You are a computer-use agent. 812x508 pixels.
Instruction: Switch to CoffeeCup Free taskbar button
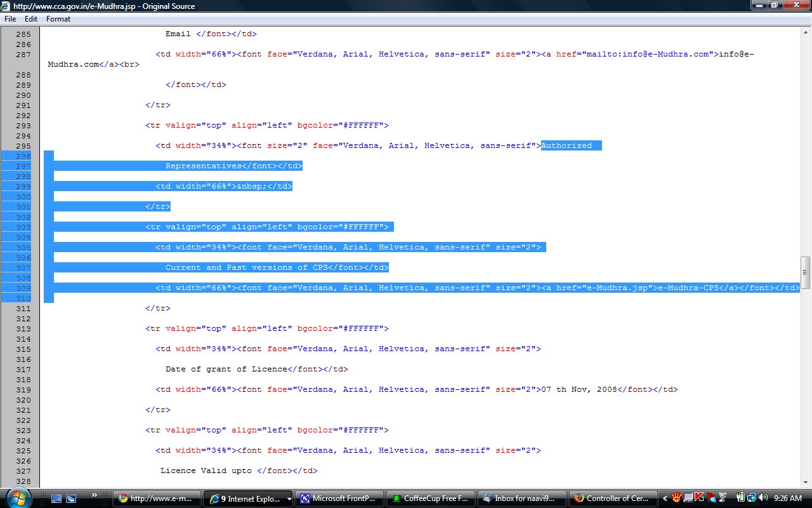pos(431,499)
